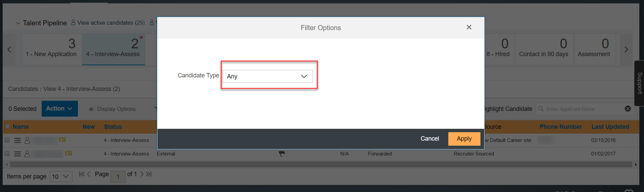
Task: Open Display Options eye icon
Action: tap(91, 109)
